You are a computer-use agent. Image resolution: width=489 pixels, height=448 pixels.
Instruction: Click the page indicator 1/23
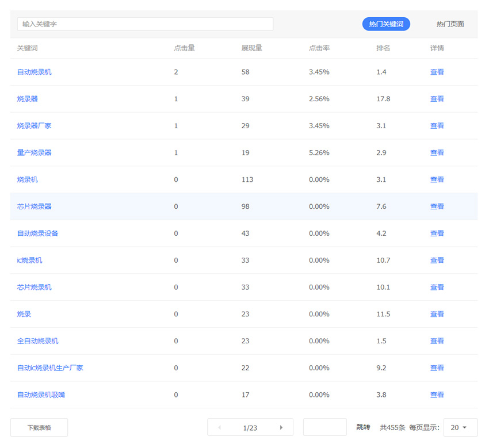[250, 428]
